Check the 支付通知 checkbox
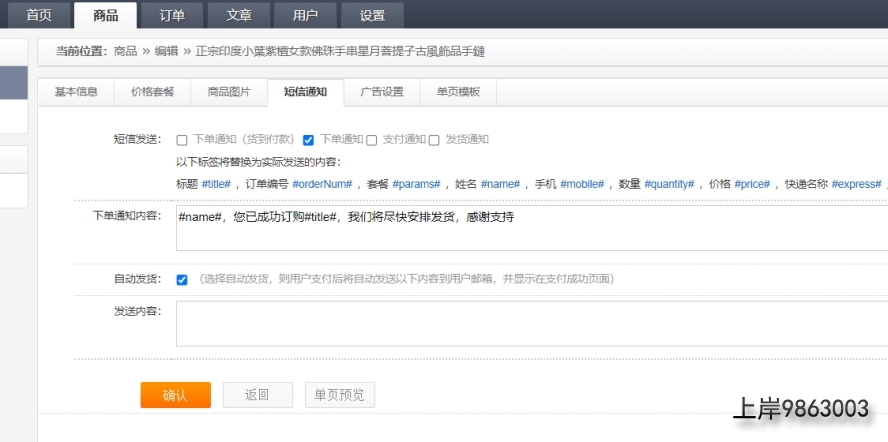The image size is (888, 442). (372, 140)
